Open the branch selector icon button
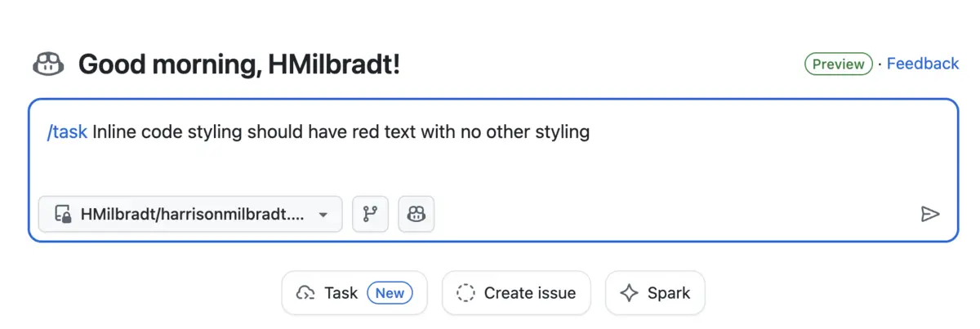This screenshot has width=980, height=329. pyautogui.click(x=371, y=214)
